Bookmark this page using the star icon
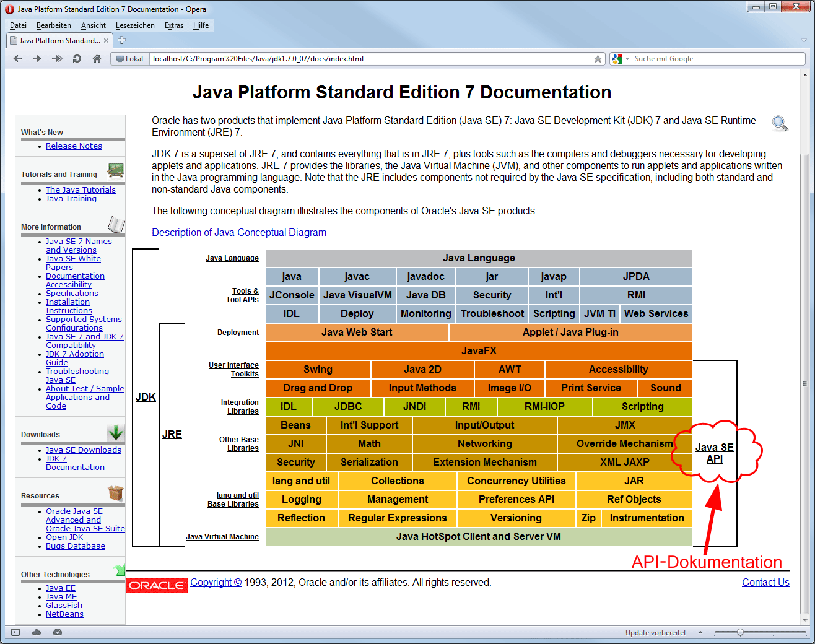This screenshot has height=644, width=815. pyautogui.click(x=598, y=58)
